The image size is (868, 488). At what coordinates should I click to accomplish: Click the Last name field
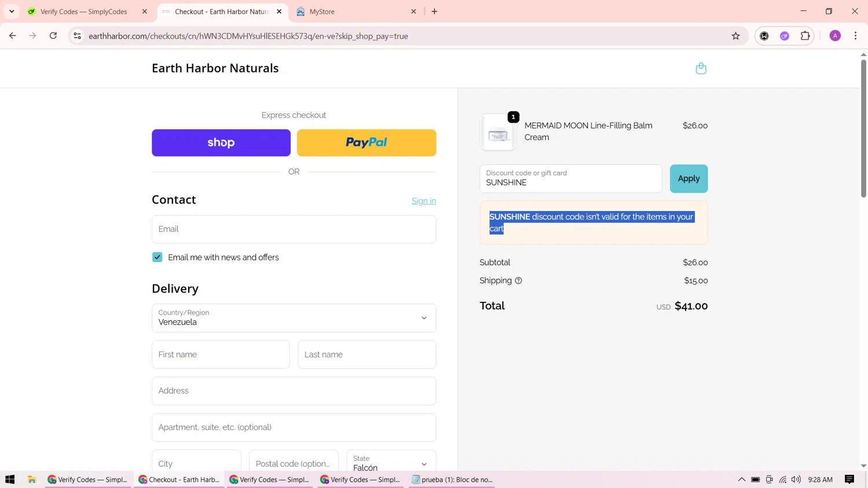pyautogui.click(x=367, y=354)
